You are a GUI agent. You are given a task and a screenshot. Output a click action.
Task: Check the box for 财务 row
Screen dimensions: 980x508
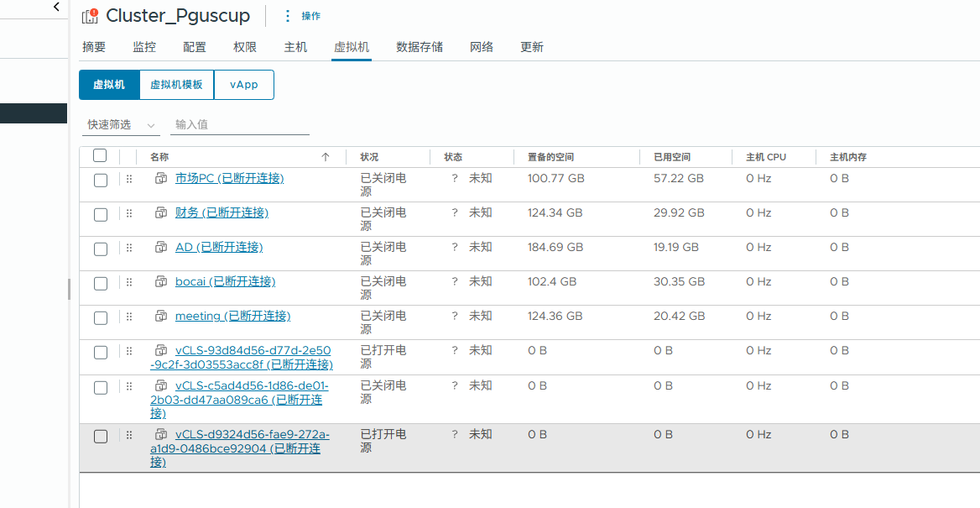coord(101,215)
